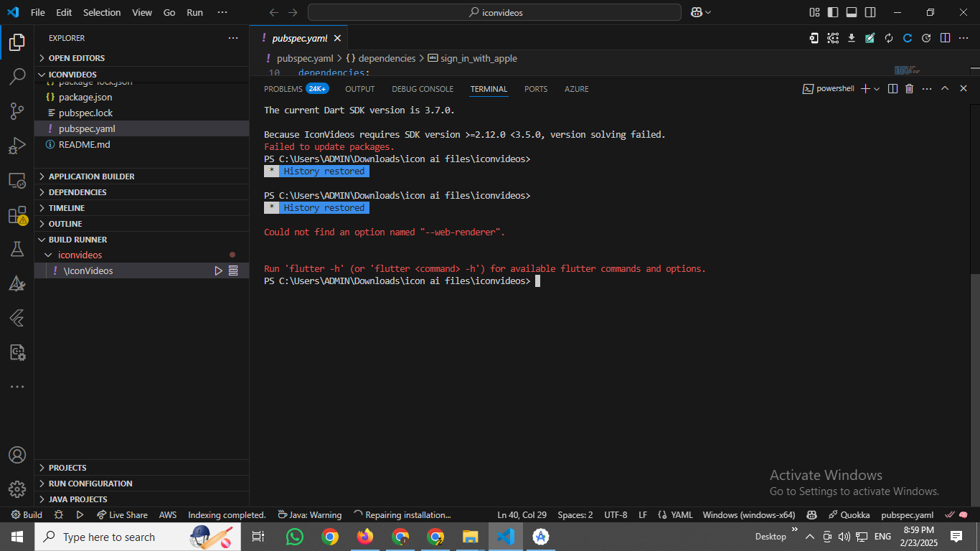
Task: Open the Accounts icon in activity bar
Action: click(x=17, y=455)
